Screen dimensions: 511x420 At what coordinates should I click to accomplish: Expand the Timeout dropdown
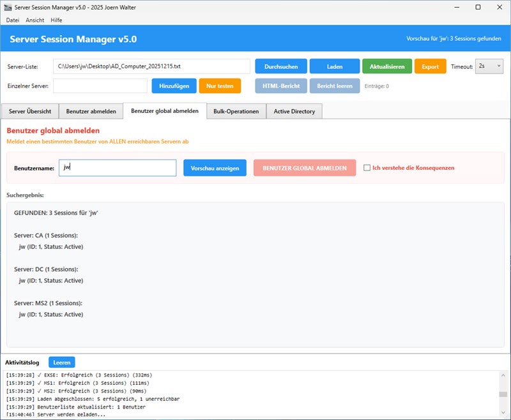489,66
